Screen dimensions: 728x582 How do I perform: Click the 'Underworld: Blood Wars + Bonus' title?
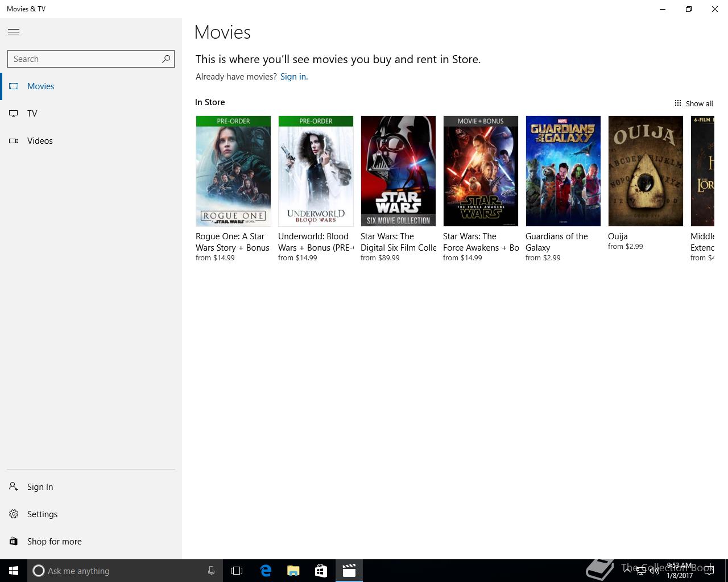click(316, 242)
